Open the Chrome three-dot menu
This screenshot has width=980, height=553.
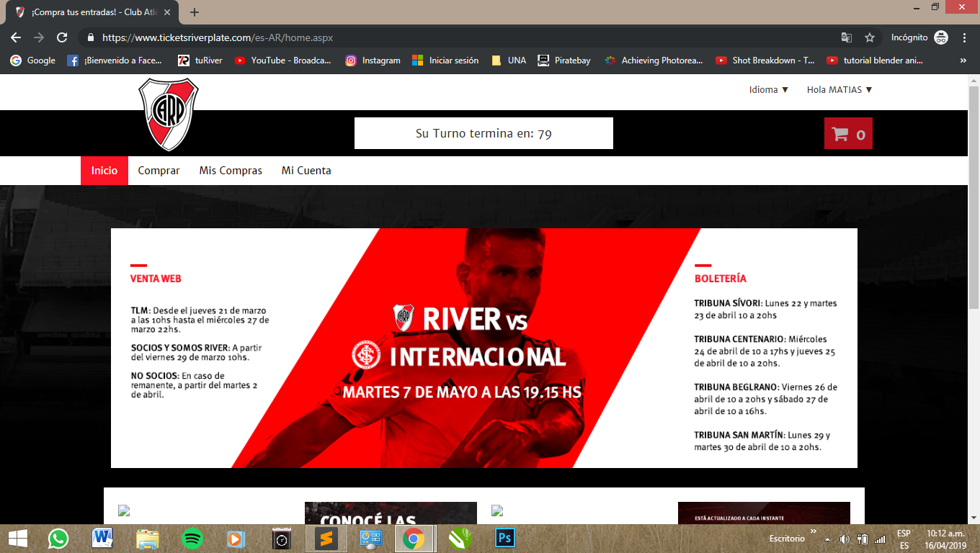pos(965,37)
